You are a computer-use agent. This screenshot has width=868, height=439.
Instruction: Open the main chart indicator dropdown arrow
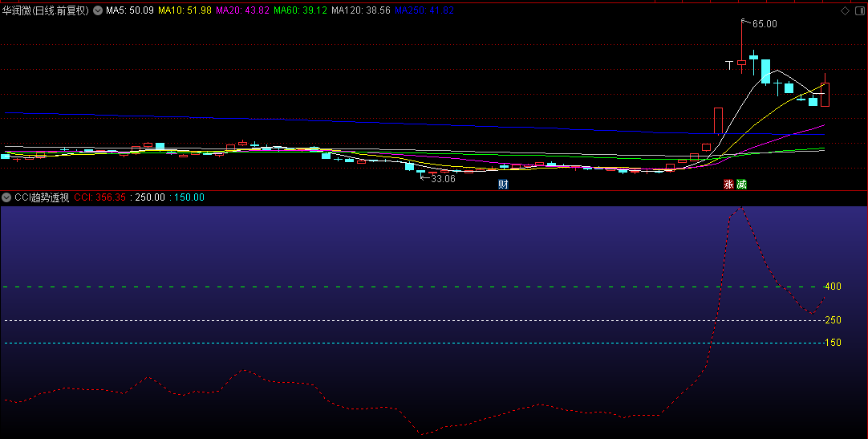pyautogui.click(x=98, y=10)
